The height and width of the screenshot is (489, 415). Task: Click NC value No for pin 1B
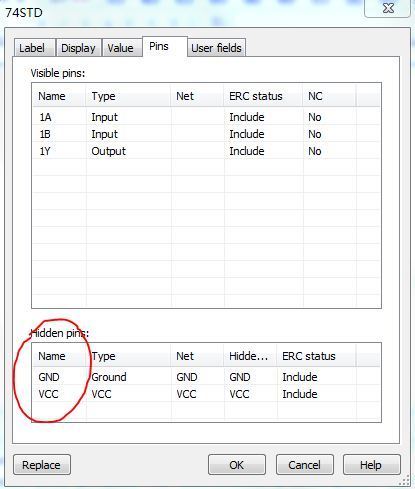(x=315, y=134)
